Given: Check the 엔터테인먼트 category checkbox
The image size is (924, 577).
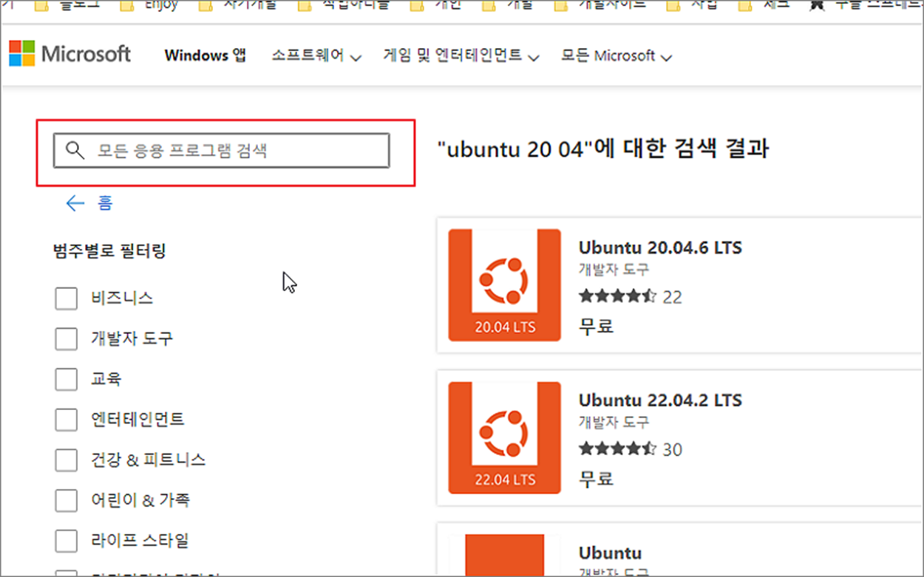Looking at the screenshot, I should click(67, 420).
